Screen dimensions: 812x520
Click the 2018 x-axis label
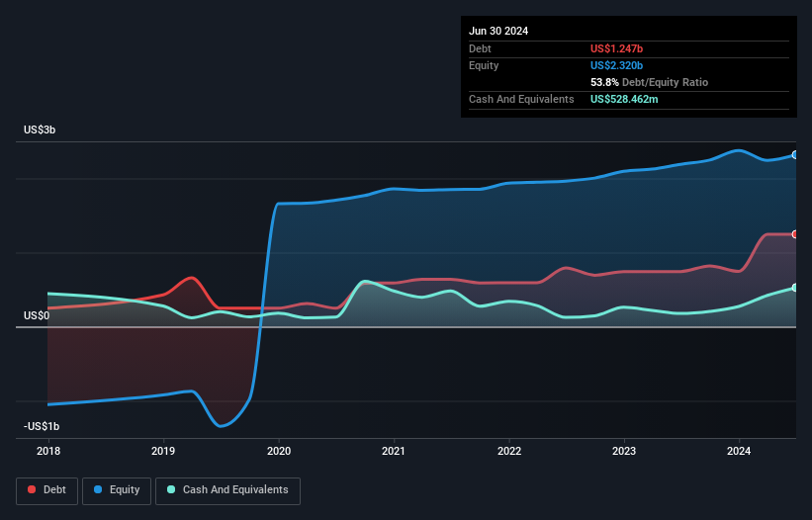tap(48, 451)
